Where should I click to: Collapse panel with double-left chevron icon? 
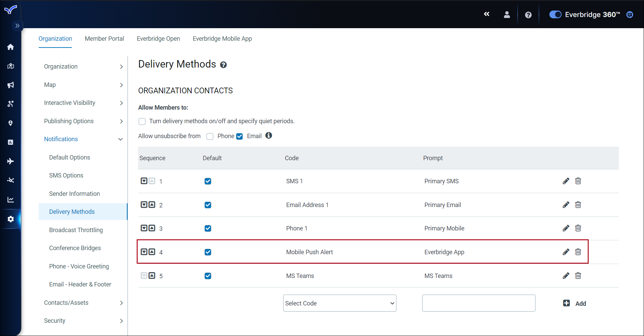coord(487,14)
